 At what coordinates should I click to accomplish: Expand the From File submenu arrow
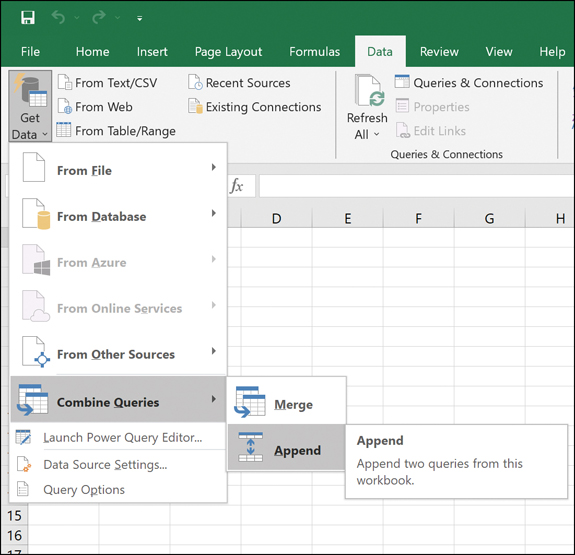pos(214,167)
